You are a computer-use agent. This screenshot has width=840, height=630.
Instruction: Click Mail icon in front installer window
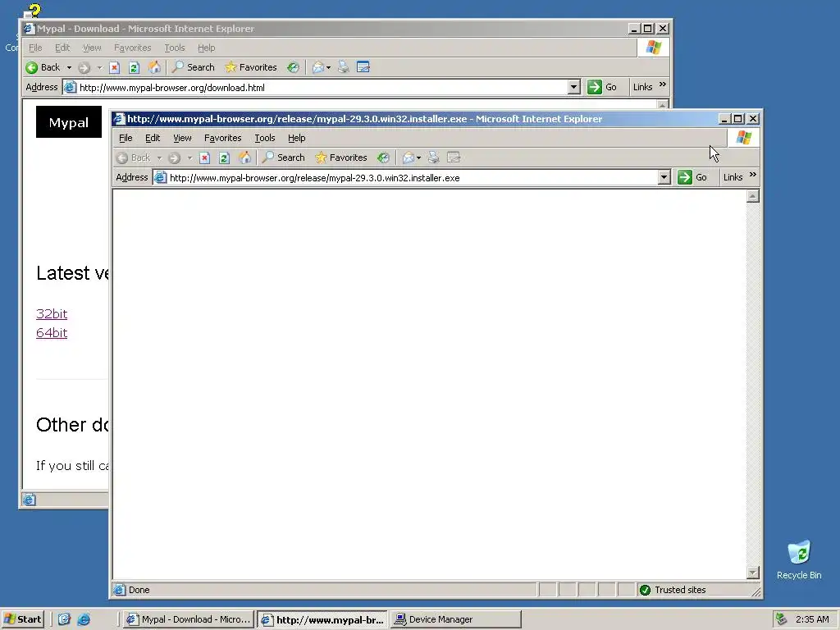[x=409, y=157]
